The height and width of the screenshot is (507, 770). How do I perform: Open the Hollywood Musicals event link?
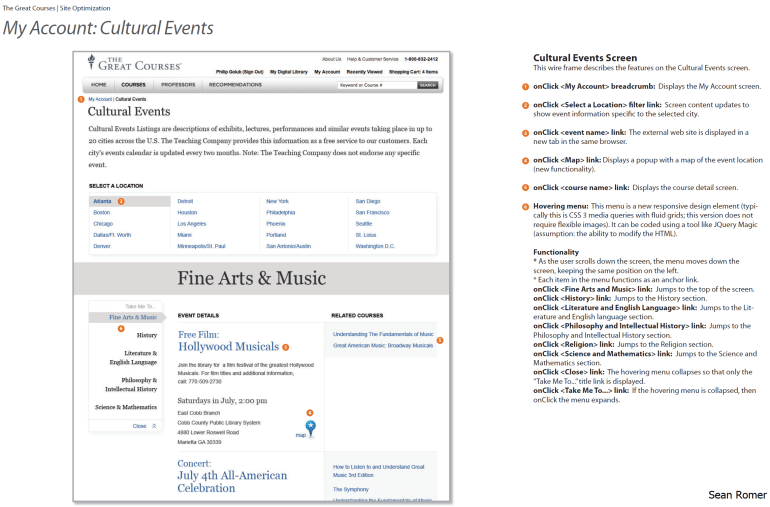(x=228, y=347)
